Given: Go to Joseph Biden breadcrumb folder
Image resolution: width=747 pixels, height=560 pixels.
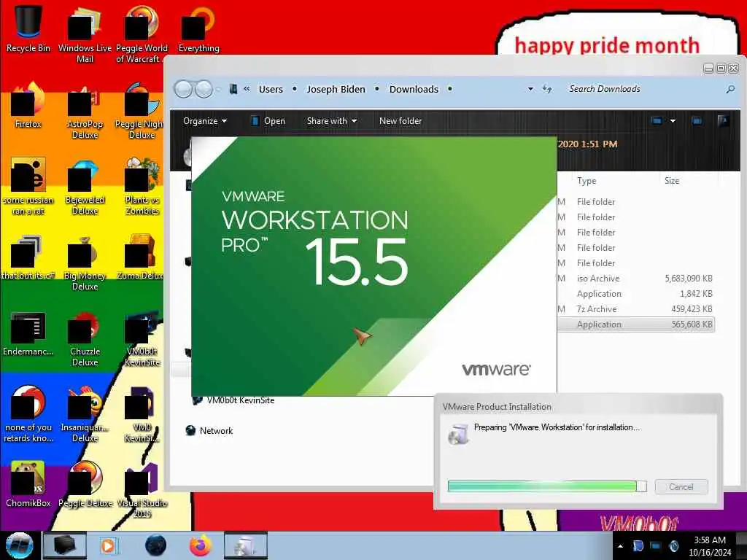Looking at the screenshot, I should 336,89.
